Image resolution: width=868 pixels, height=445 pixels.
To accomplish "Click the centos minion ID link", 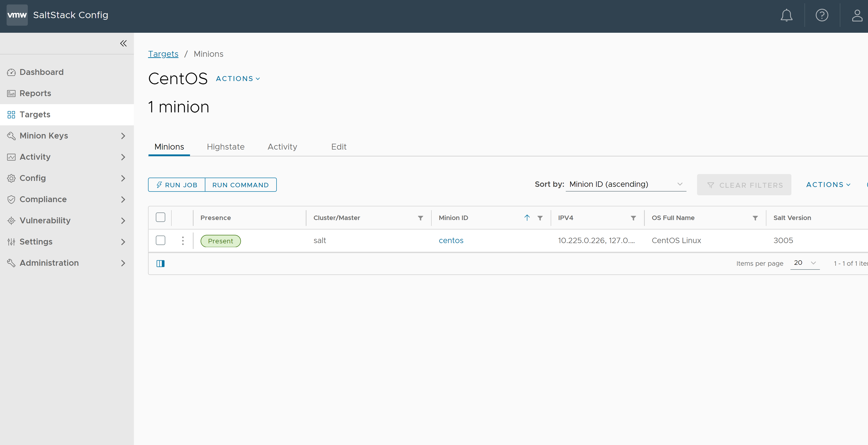I will pos(451,240).
